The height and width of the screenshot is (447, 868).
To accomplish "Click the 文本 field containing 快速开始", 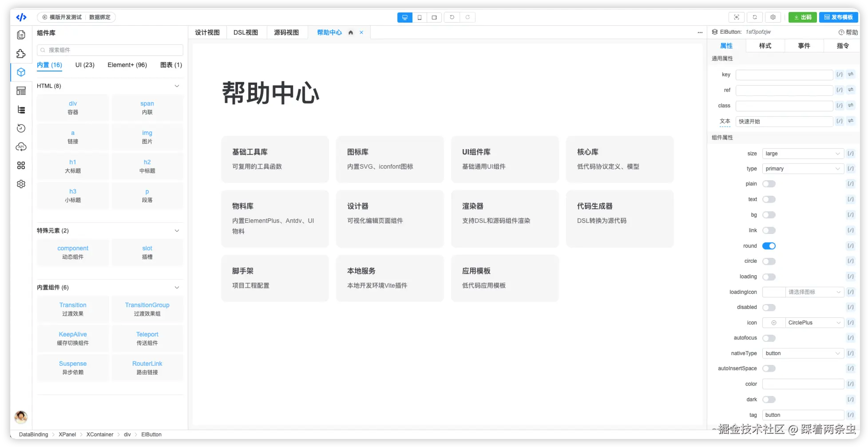I will click(784, 122).
